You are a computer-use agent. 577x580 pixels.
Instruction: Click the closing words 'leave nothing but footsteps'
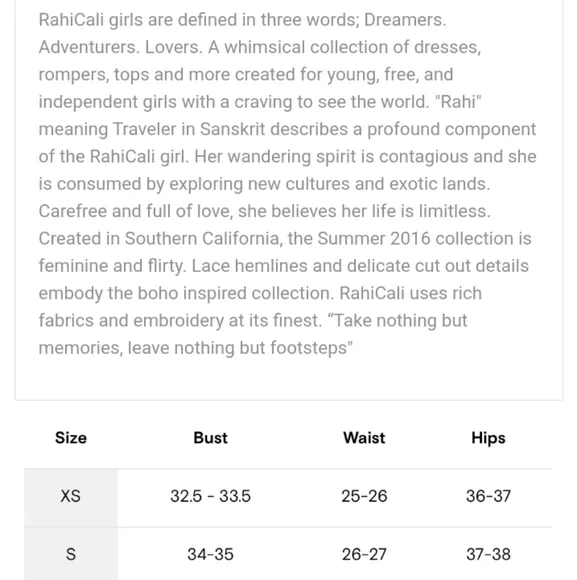237,348
